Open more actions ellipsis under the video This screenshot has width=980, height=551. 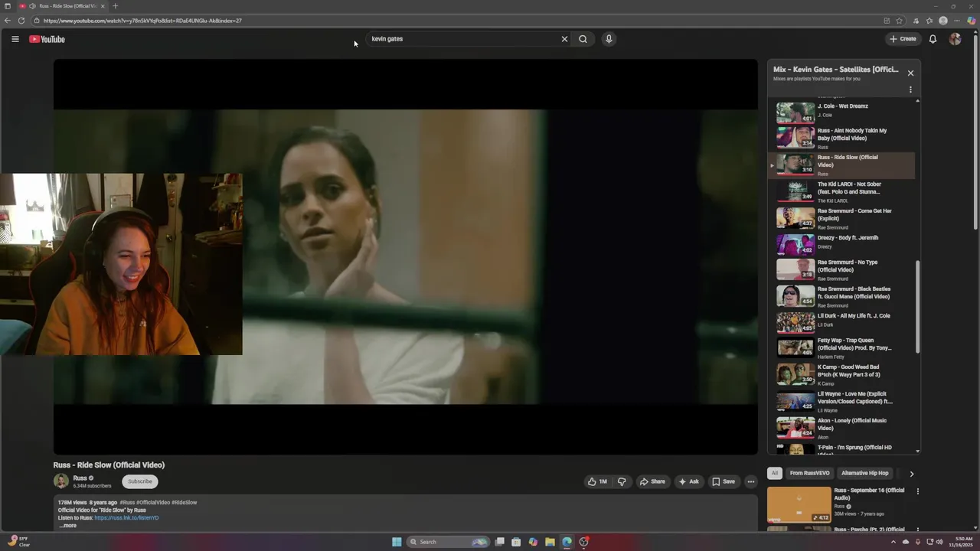pyautogui.click(x=751, y=481)
